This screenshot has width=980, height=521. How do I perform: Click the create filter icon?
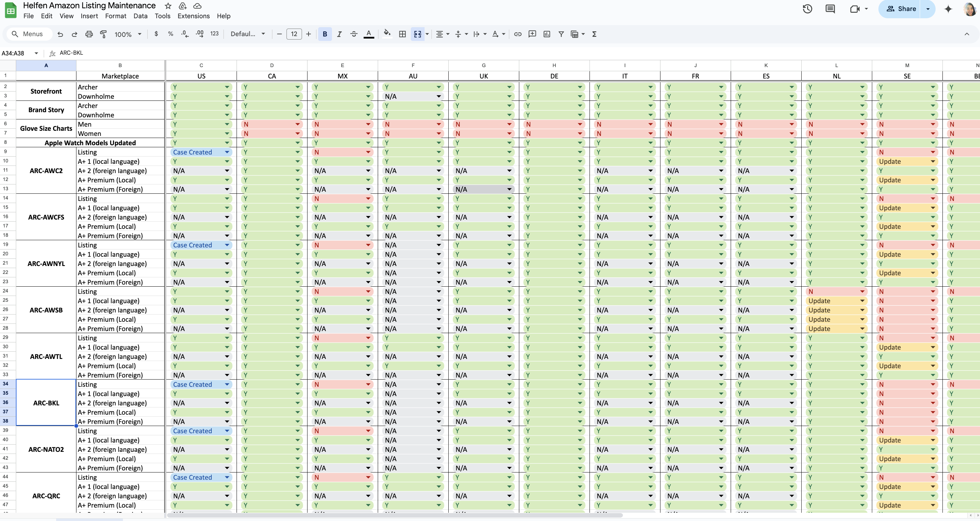coord(561,34)
